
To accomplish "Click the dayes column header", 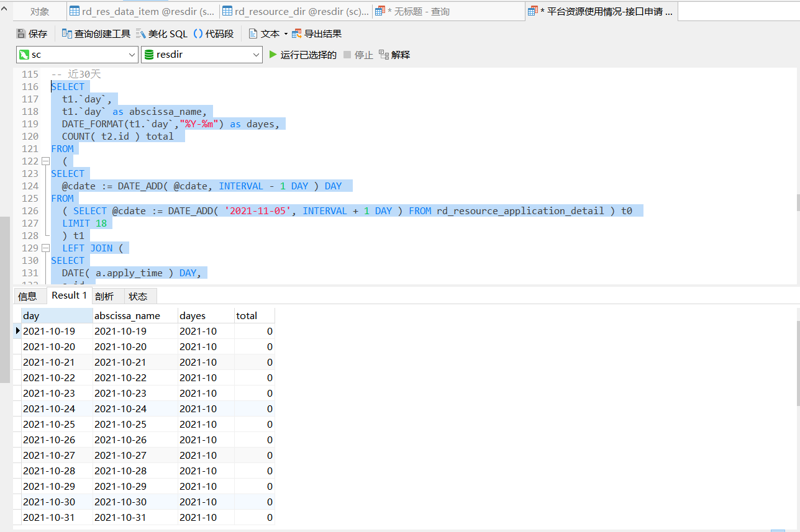I will click(x=206, y=315).
